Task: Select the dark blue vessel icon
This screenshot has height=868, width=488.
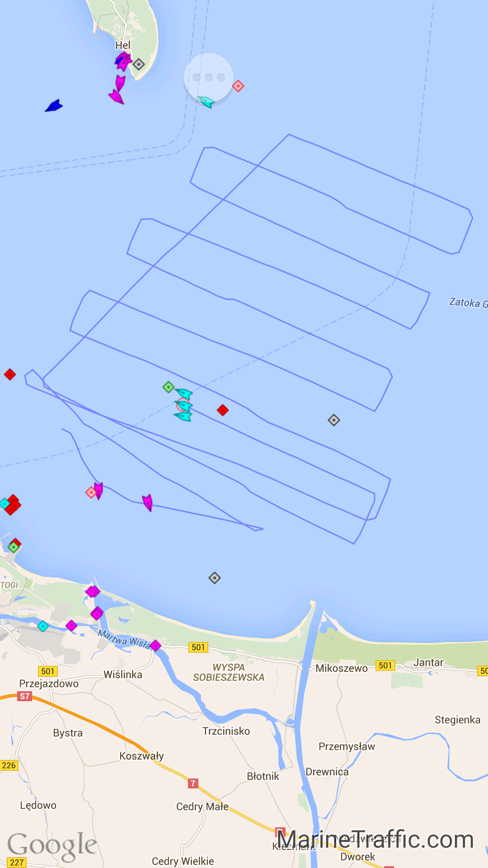Action: 54,106
